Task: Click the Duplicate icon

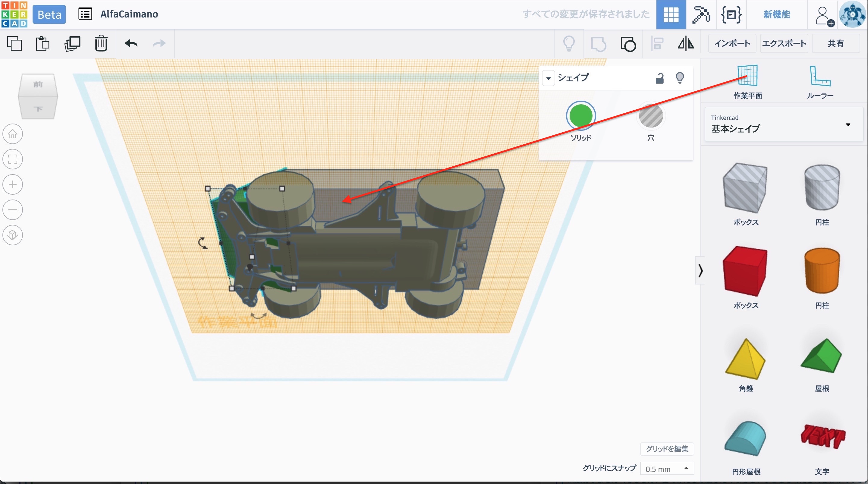Action: coord(72,43)
